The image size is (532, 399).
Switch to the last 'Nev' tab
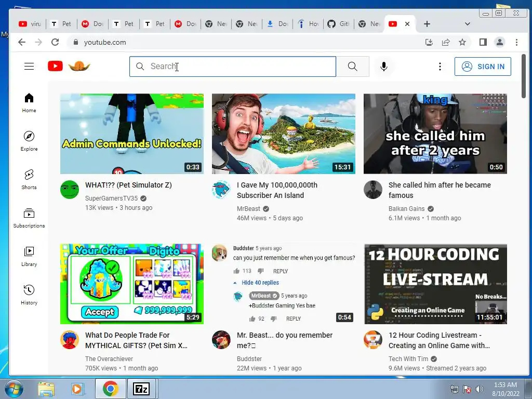click(x=369, y=24)
